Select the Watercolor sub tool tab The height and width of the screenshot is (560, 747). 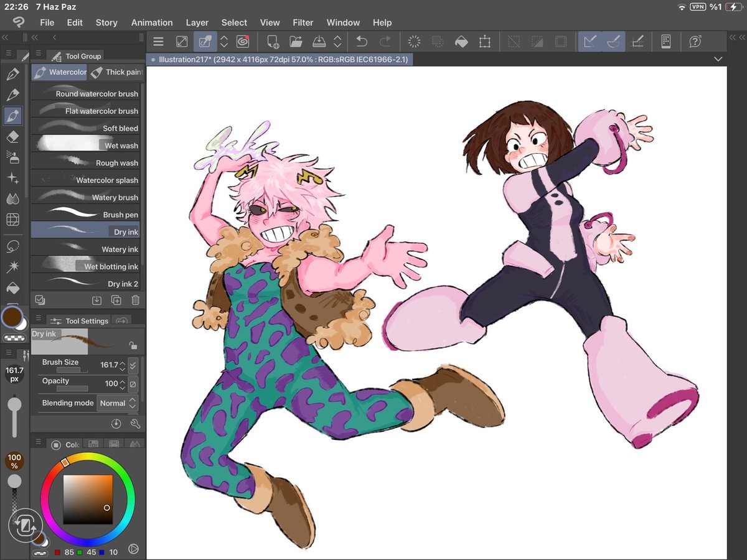click(60, 72)
